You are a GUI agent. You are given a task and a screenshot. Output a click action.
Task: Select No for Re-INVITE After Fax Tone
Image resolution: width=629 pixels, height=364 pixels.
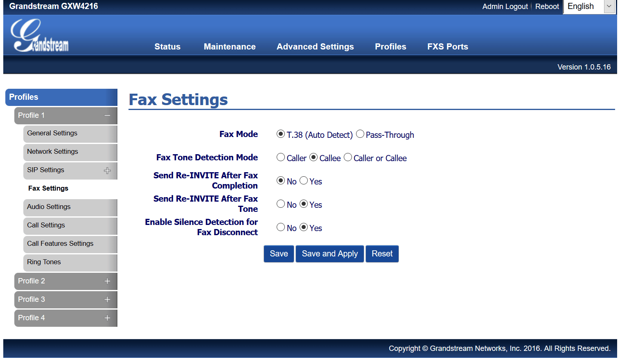tap(281, 204)
